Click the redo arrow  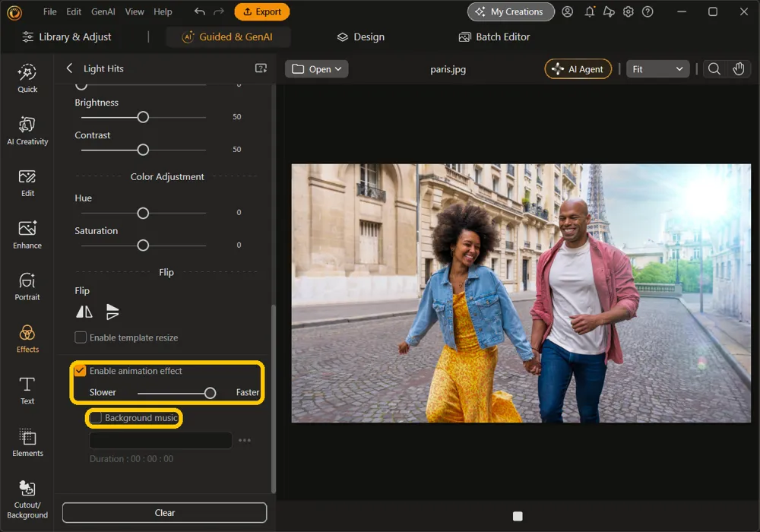click(x=219, y=11)
